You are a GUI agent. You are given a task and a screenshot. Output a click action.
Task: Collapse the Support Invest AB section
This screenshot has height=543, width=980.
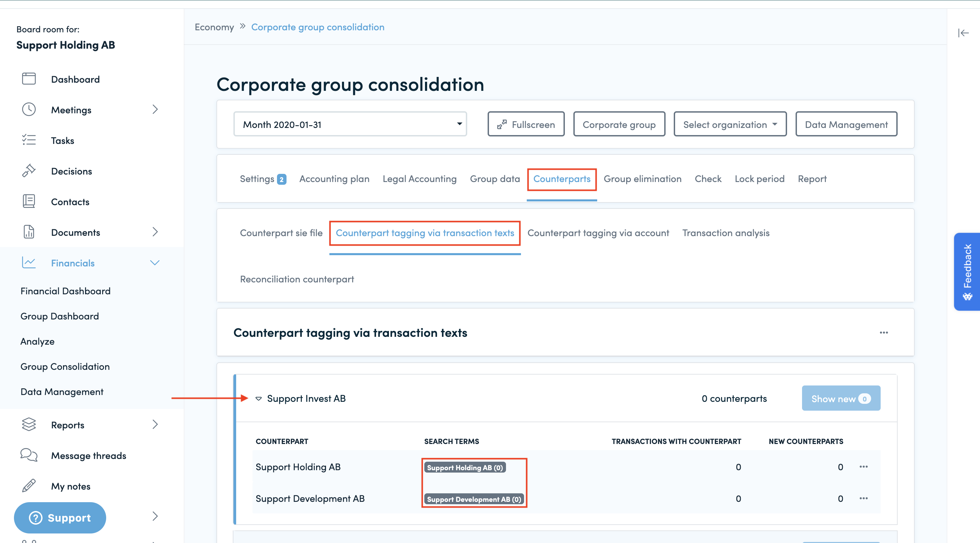259,398
